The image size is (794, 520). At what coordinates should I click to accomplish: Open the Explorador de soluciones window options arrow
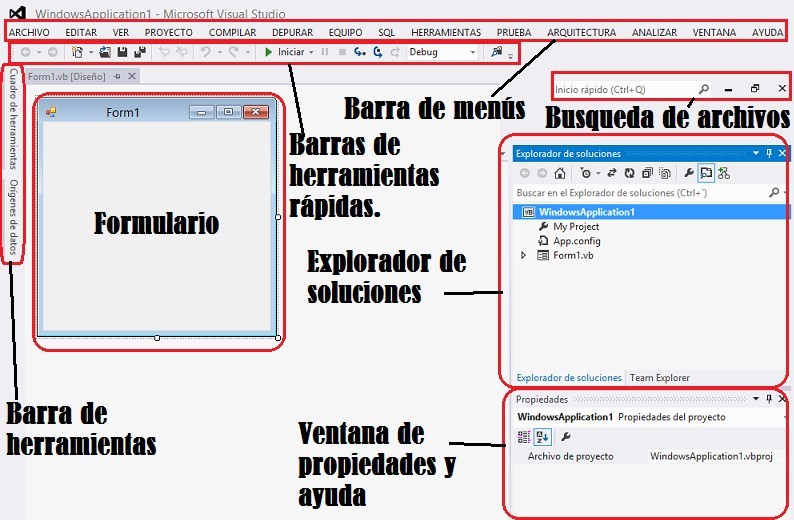click(756, 153)
